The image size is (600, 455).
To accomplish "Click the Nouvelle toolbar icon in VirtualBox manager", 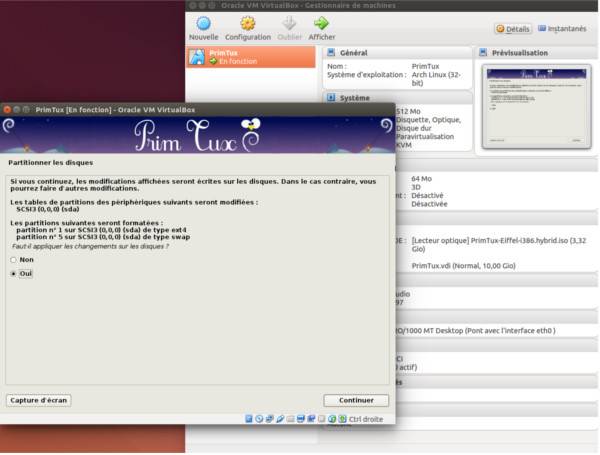I will point(203,23).
